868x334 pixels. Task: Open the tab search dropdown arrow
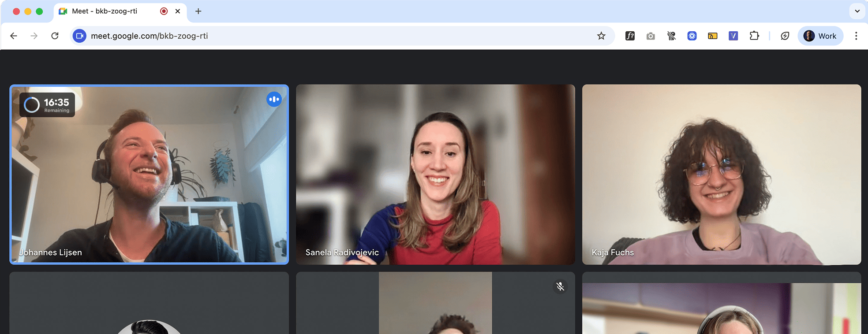point(857,11)
